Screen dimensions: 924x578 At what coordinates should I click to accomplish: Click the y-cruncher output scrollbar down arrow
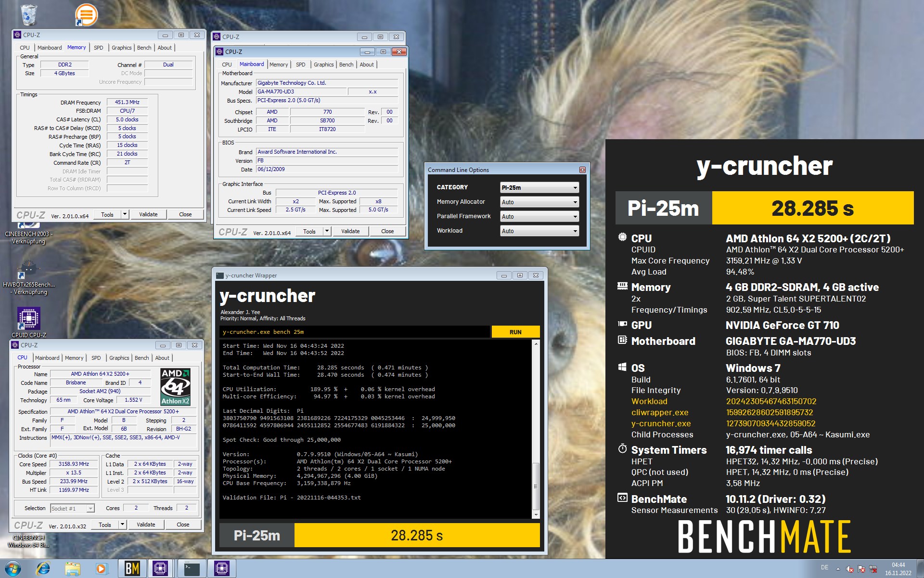536,514
